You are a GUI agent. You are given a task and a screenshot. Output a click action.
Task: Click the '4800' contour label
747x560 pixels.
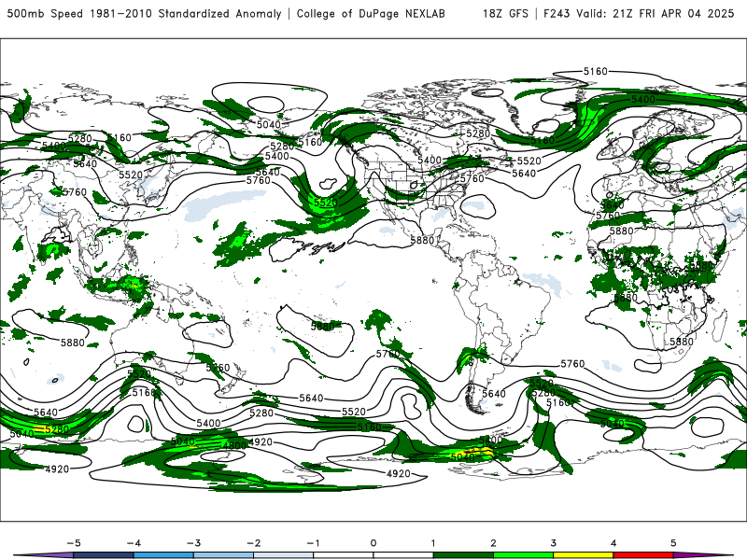tap(234, 446)
